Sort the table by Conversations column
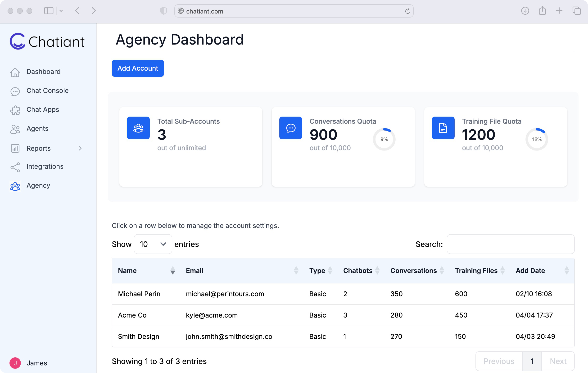 (x=442, y=271)
